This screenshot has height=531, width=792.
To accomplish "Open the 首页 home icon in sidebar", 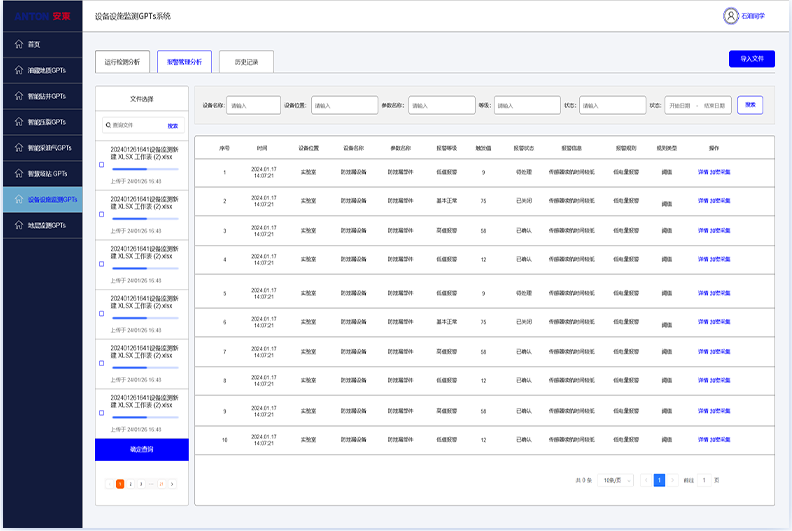I will pyautogui.click(x=19, y=44).
